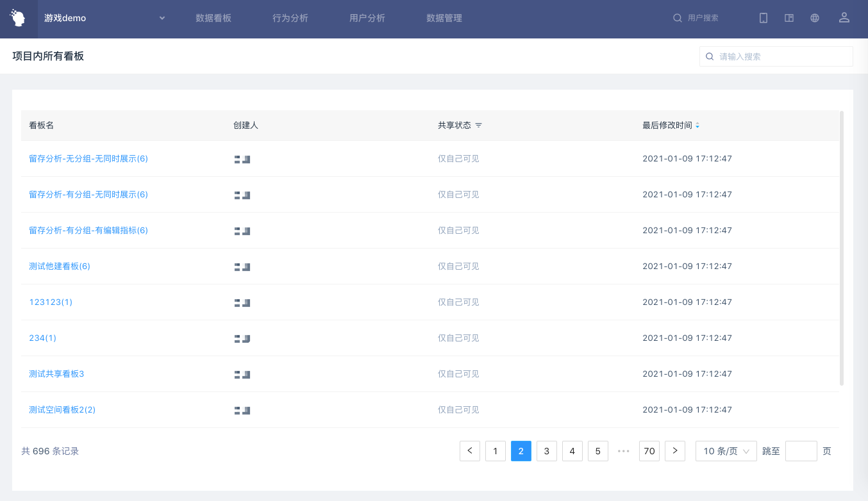
Task: Go to next page with right arrow
Action: point(675,451)
